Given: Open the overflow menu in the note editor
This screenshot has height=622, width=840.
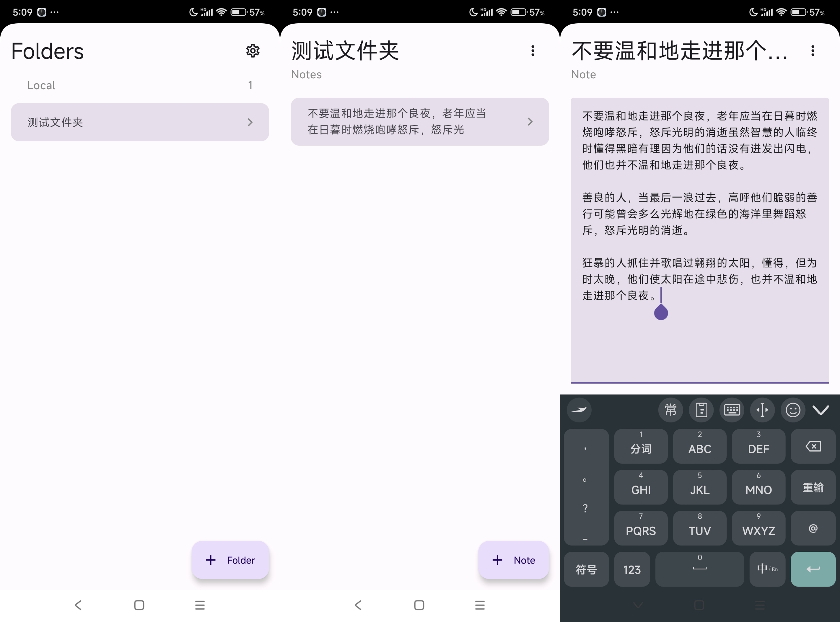Looking at the screenshot, I should (x=813, y=51).
